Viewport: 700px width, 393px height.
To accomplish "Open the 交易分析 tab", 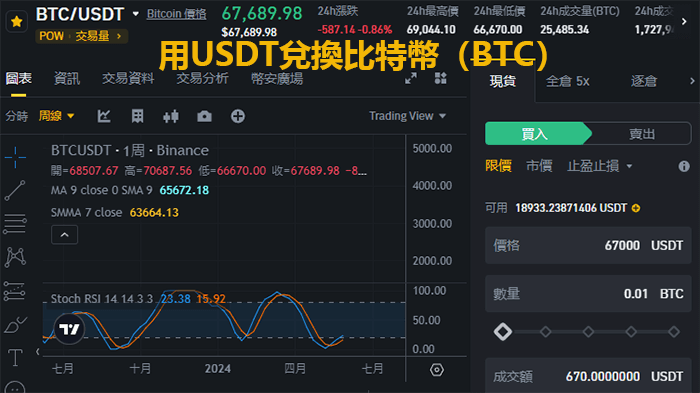I will 202,79.
